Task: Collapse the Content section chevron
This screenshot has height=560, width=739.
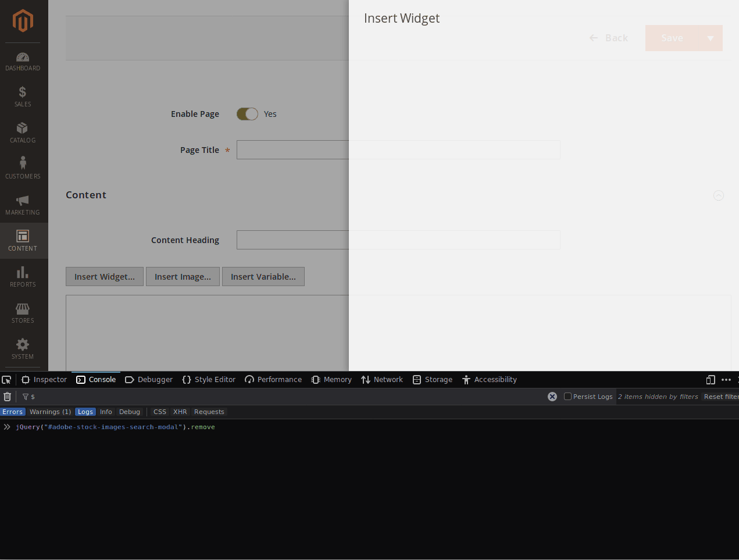Action: pos(719,195)
